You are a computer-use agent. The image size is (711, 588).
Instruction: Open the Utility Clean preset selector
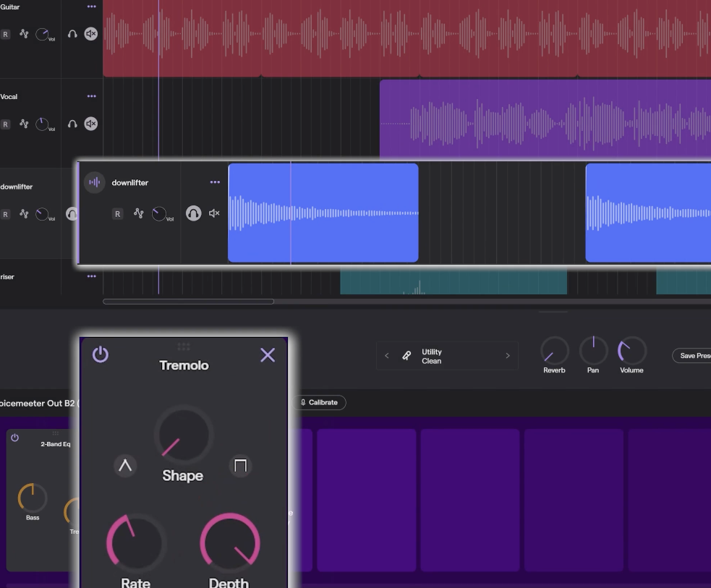tap(447, 356)
